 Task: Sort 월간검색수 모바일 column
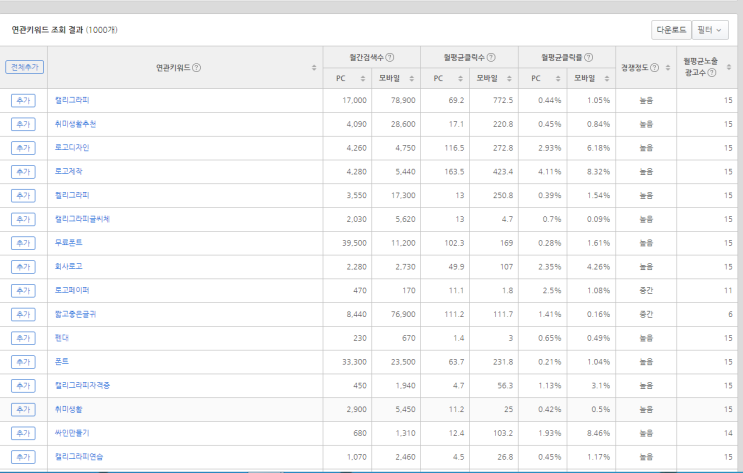(411, 79)
